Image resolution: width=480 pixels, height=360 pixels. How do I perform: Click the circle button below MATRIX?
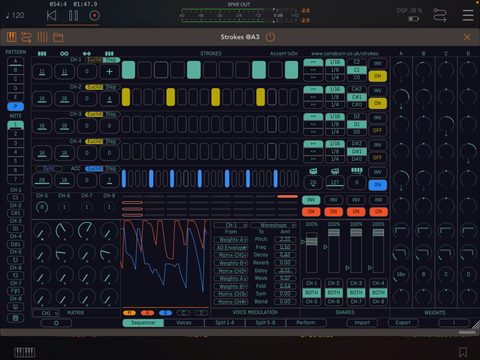pos(56,323)
